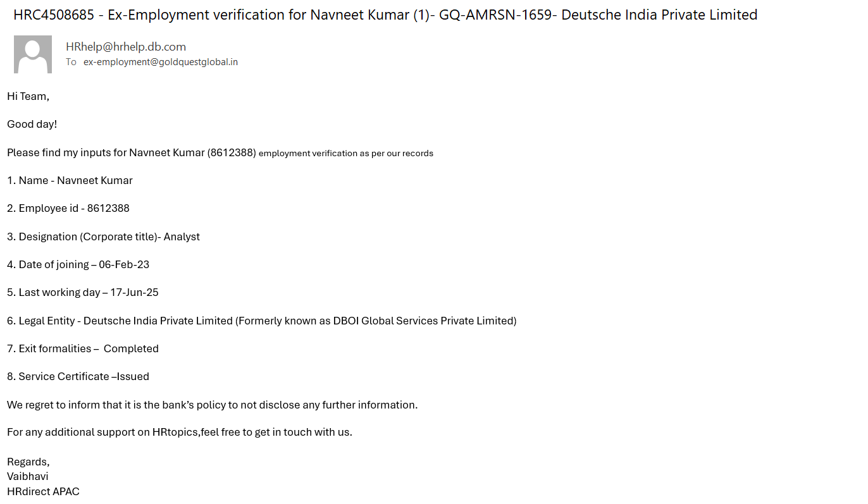This screenshot has height=504, width=868.
Task: Click the Exit formalities Completed line
Action: tap(83, 349)
